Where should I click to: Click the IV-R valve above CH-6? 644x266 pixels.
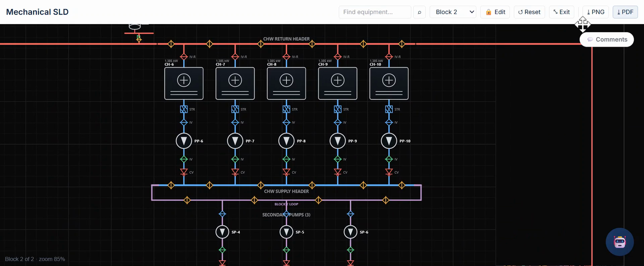click(x=184, y=57)
